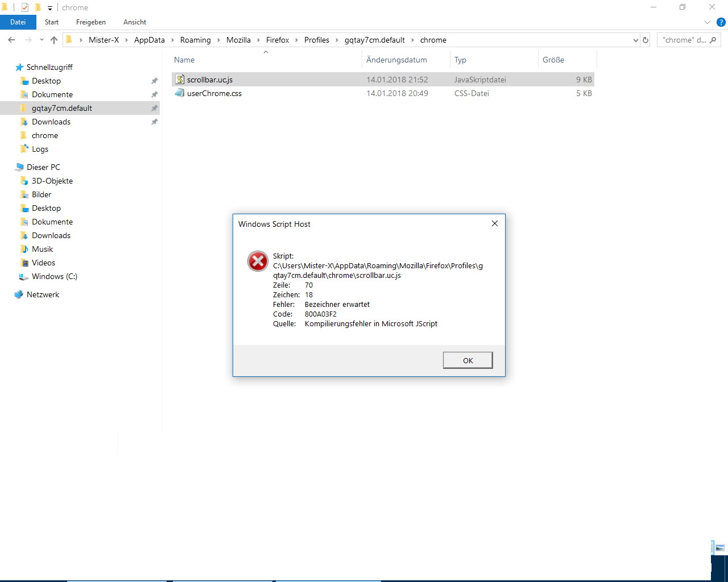Click the 14.01.2018 20:49 date cell
Viewport: 728px width, 582px height.
[x=397, y=93]
